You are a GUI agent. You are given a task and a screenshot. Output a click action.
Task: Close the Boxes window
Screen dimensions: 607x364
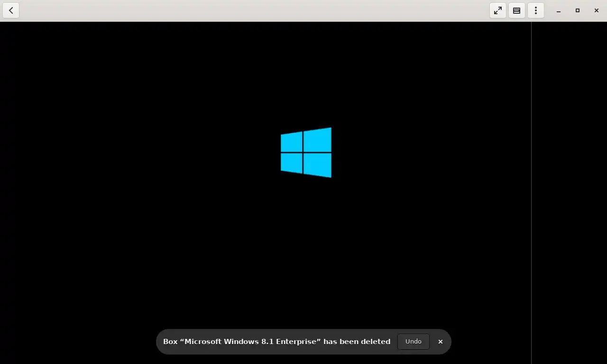tap(597, 10)
